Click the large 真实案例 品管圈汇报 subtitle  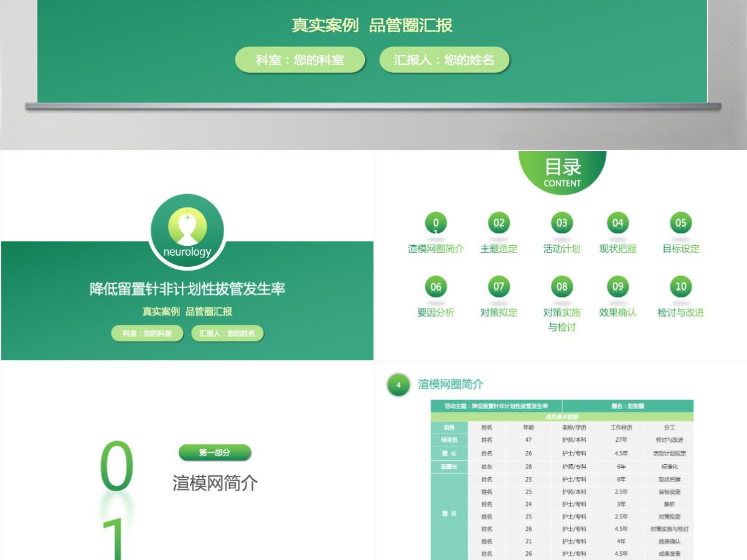[372, 25]
